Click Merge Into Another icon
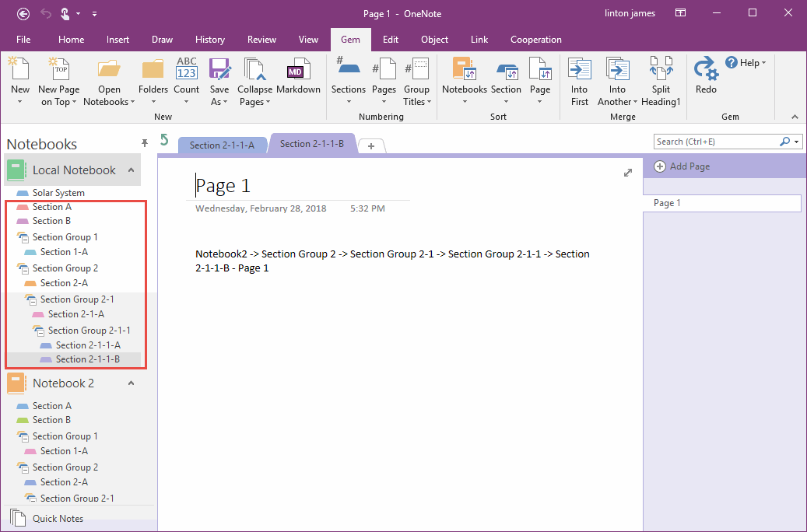 [x=617, y=69]
